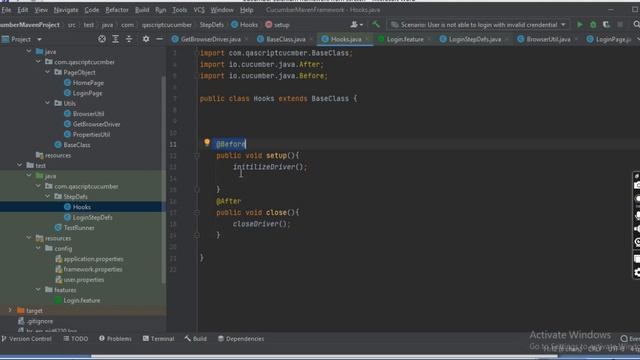Collapse the test folder node
This screenshot has height=360, width=640.
click(20, 165)
